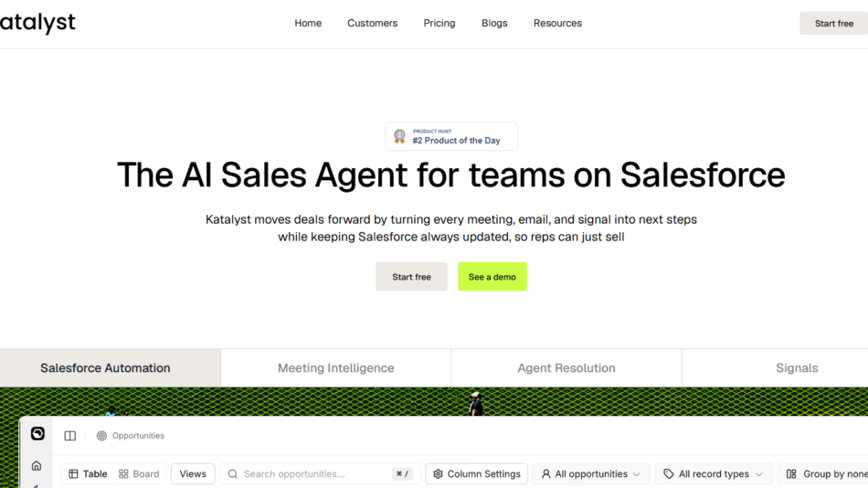The width and height of the screenshot is (868, 488).
Task: Click the tag icon in record types
Action: click(x=669, y=473)
